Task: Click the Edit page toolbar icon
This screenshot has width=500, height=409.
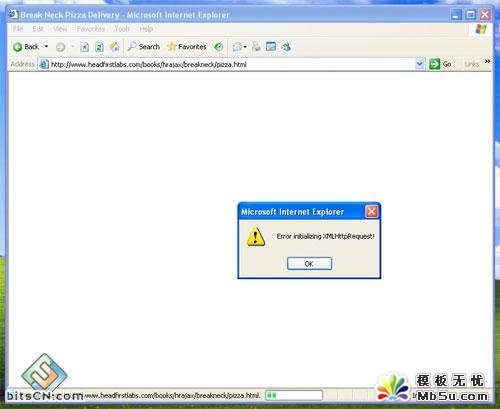Action: point(271,47)
